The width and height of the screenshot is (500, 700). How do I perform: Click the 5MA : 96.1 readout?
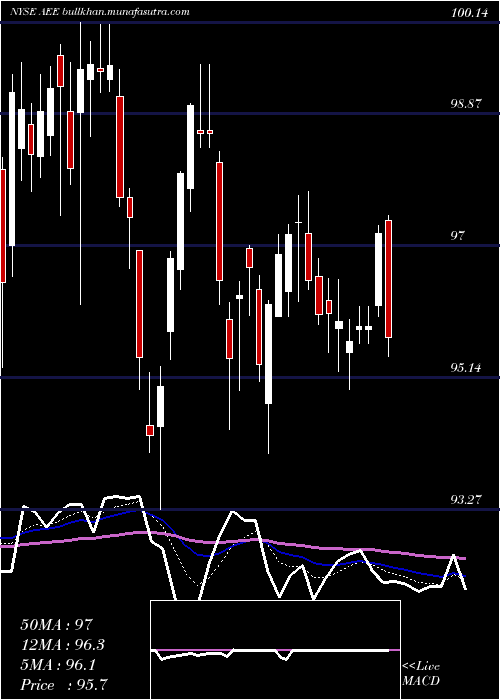pyautogui.click(x=58, y=665)
